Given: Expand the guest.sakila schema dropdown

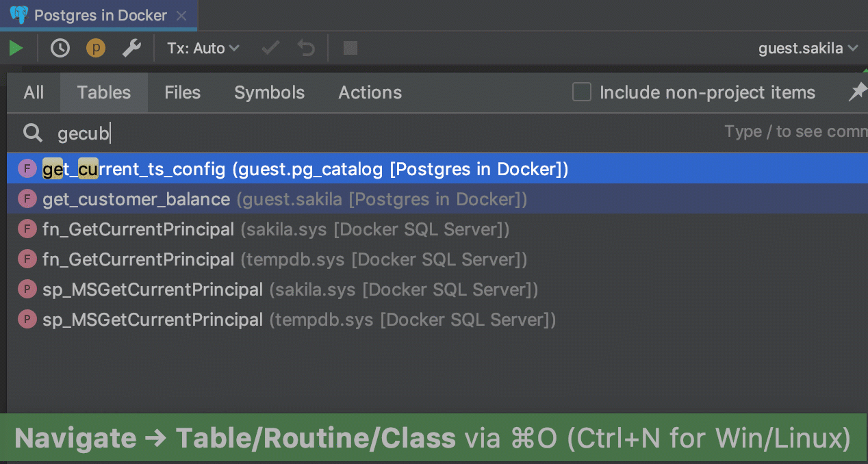Looking at the screenshot, I should (x=808, y=48).
